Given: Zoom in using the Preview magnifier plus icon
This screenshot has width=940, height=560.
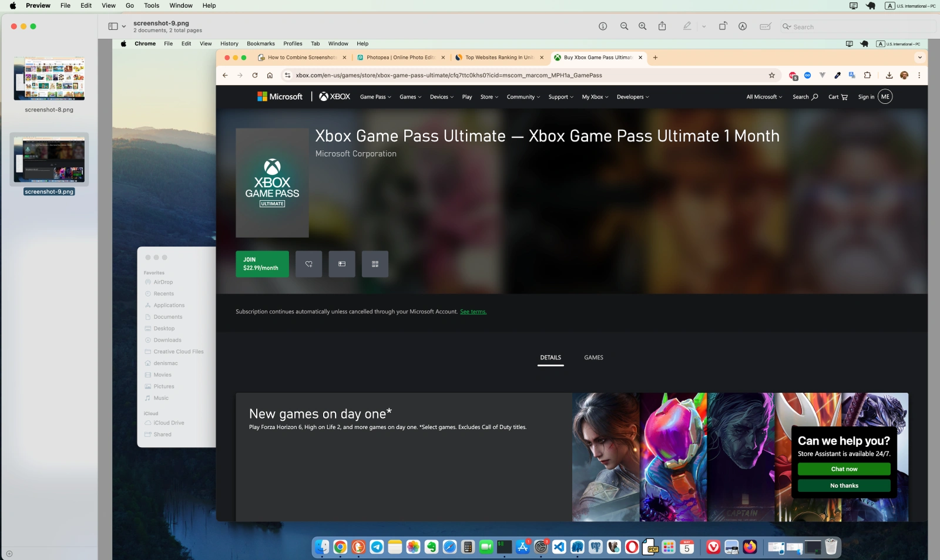Looking at the screenshot, I should point(643,26).
